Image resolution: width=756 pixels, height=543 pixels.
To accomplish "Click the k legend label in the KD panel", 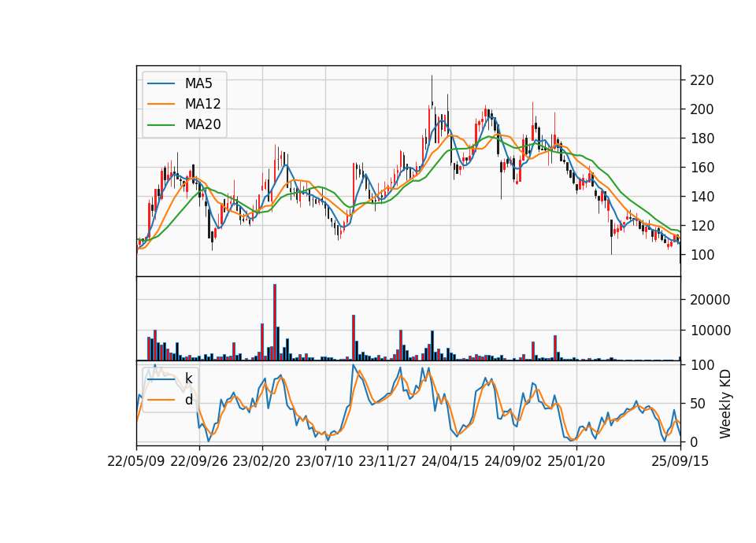I will [188, 379].
